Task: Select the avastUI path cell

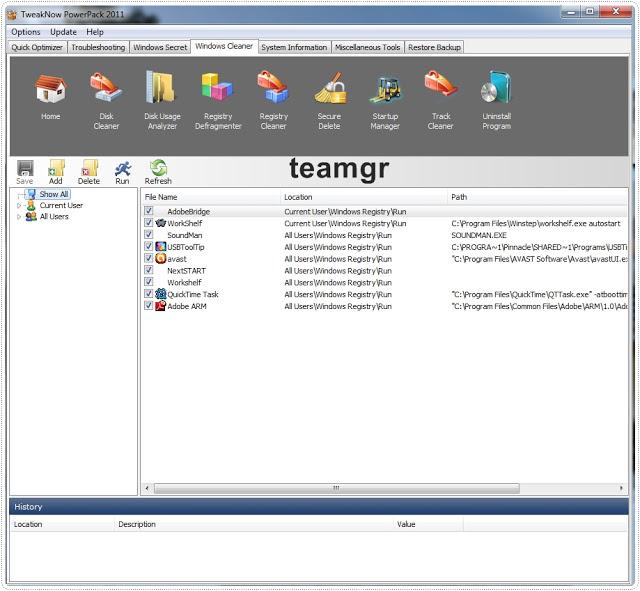Action: coord(539,259)
